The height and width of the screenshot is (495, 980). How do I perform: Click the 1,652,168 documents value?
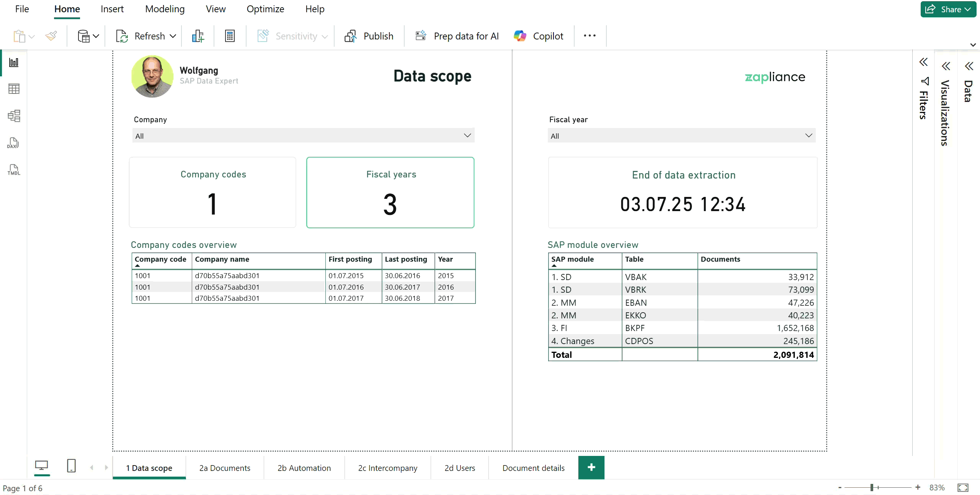tap(795, 328)
